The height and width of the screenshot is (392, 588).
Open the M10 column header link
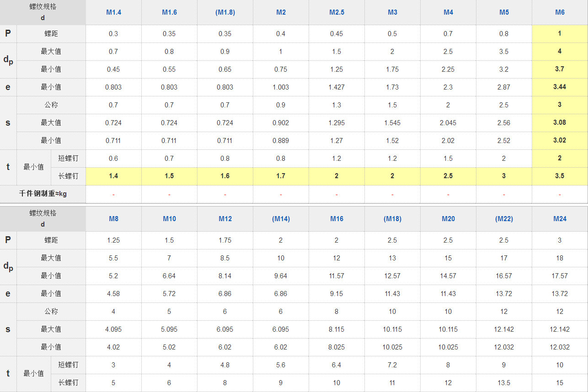[169, 219]
